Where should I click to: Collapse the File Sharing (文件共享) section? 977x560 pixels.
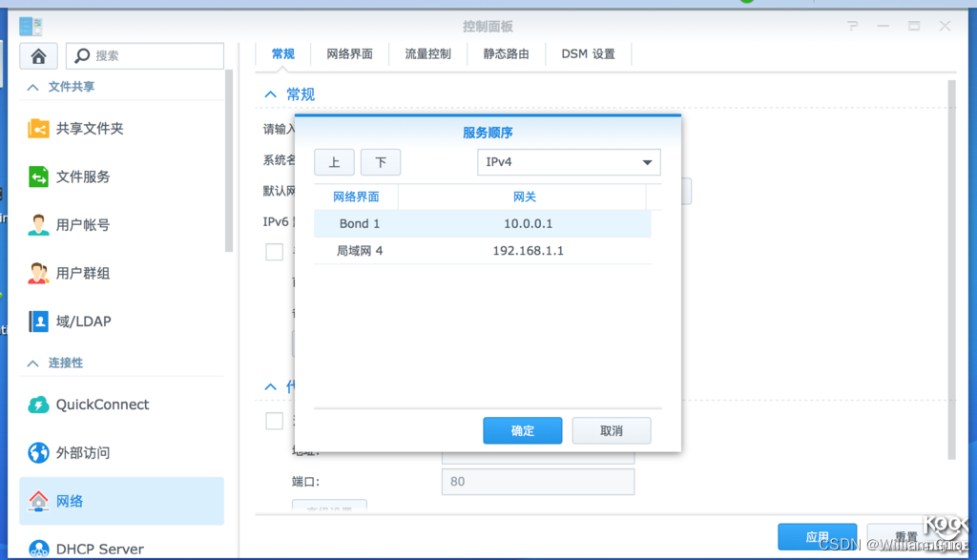(31, 87)
